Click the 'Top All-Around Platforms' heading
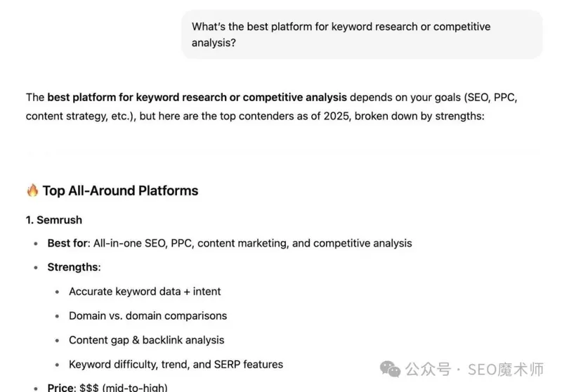Image resolution: width=562 pixels, height=392 pixels. pos(120,190)
